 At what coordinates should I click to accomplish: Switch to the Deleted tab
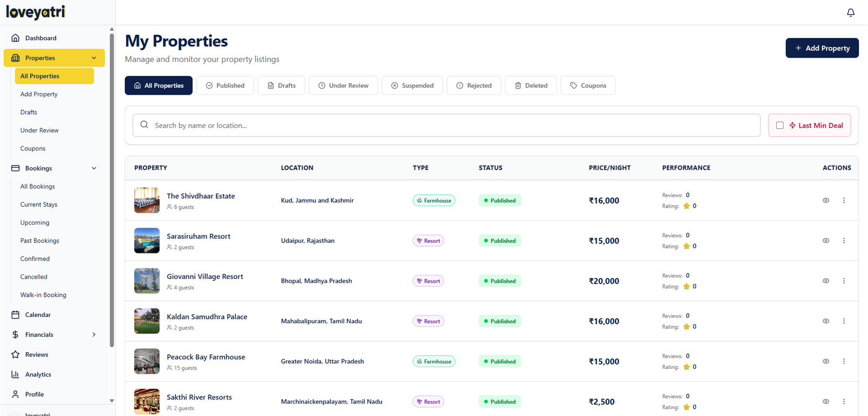point(531,85)
